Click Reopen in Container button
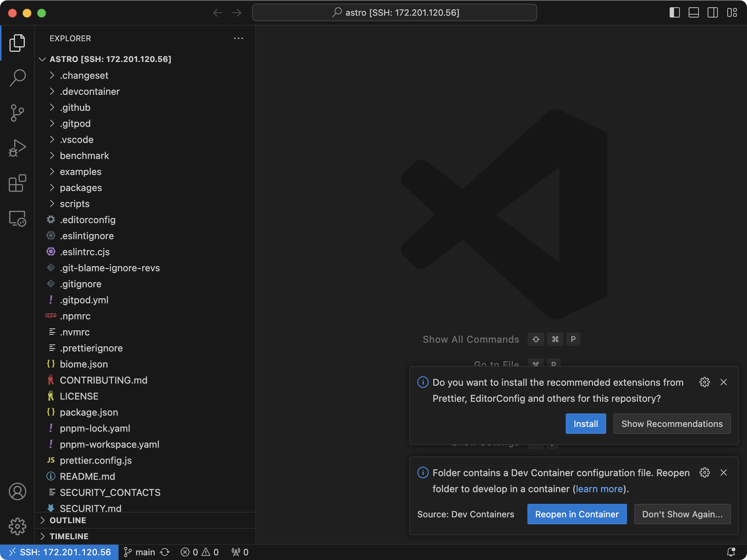Screen dimensions: 747x560 pos(577,514)
